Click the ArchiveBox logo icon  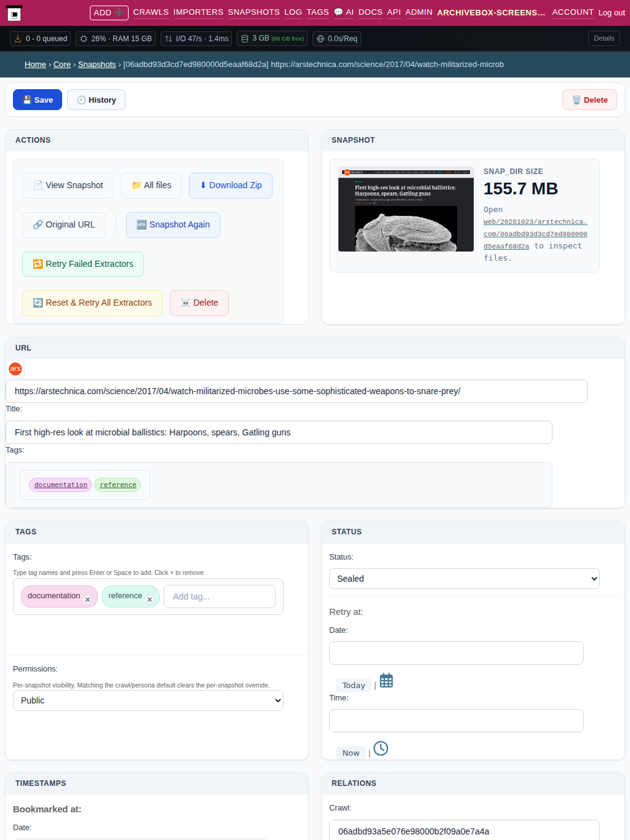point(14,13)
